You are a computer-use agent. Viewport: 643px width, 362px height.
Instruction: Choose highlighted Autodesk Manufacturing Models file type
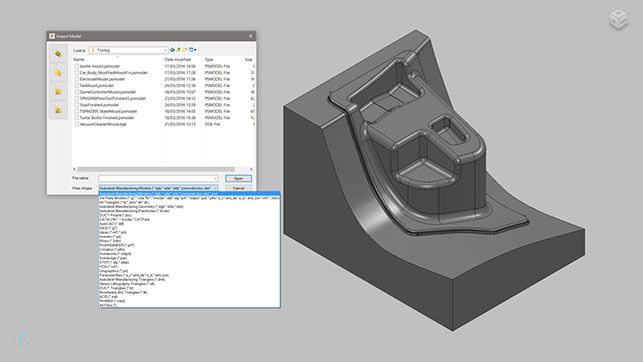click(189, 194)
